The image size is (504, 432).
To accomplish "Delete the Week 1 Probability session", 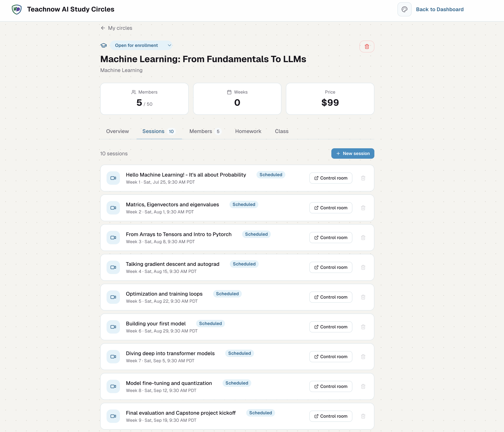I will 363,178.
